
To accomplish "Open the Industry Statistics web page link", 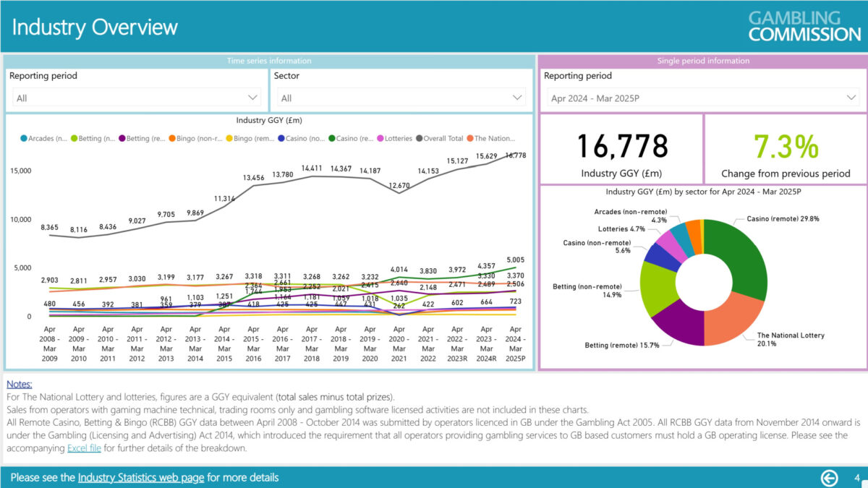I will [140, 478].
